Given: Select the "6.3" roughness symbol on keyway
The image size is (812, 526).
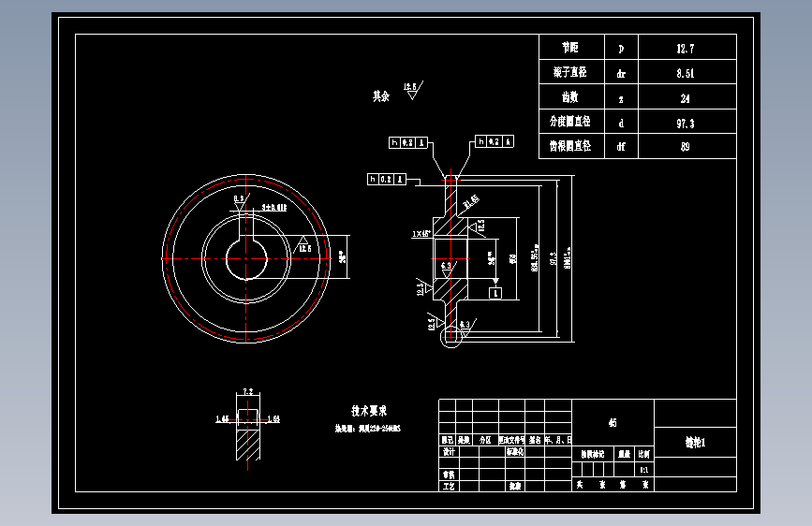Looking at the screenshot, I should point(241,202).
